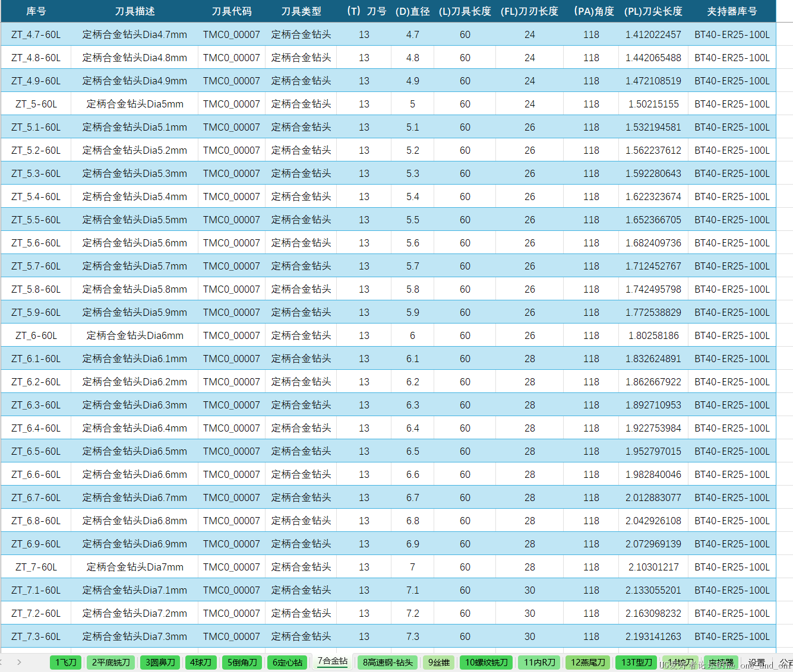Switch to the 设置 sheet tab

point(756,663)
